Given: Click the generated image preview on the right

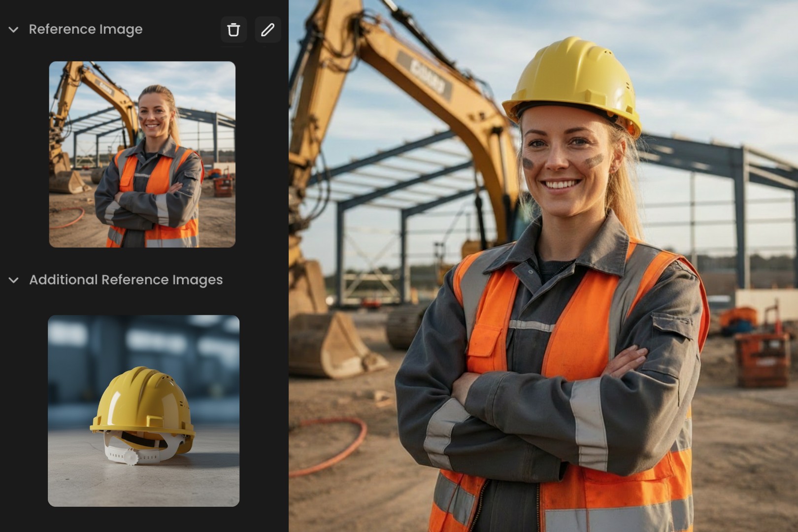Looking at the screenshot, I should (542, 266).
